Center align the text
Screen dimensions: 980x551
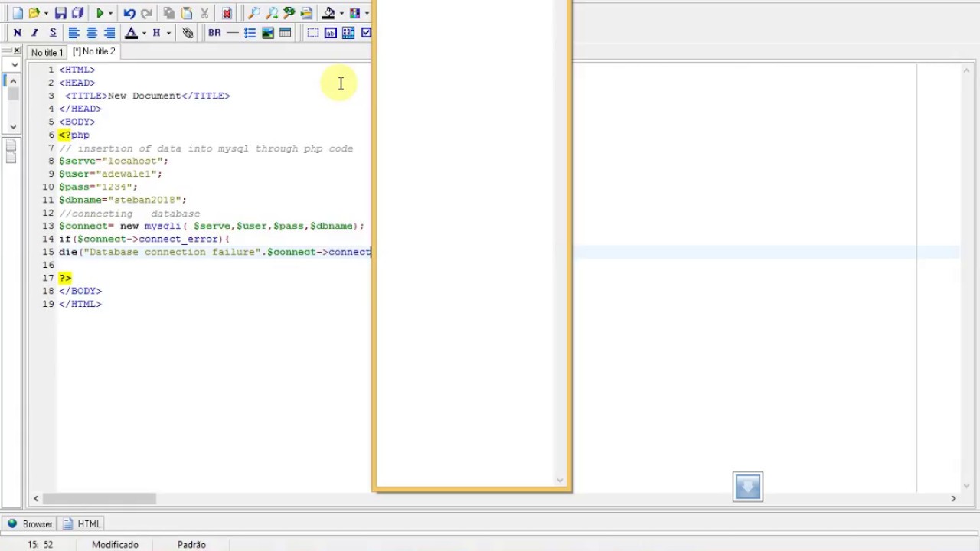point(92,33)
